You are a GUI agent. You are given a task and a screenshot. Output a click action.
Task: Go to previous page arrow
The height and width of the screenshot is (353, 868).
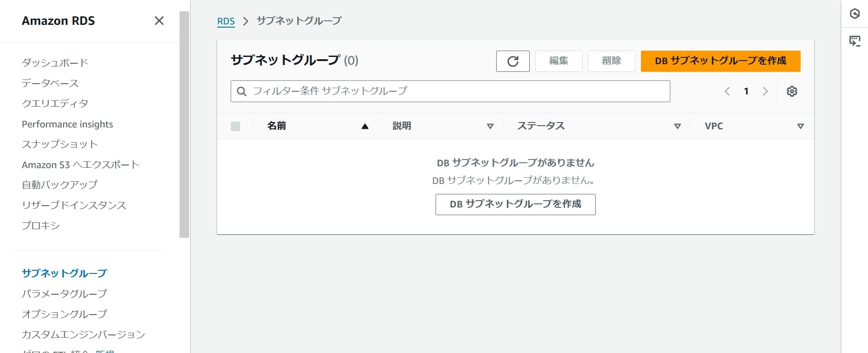coord(727,91)
